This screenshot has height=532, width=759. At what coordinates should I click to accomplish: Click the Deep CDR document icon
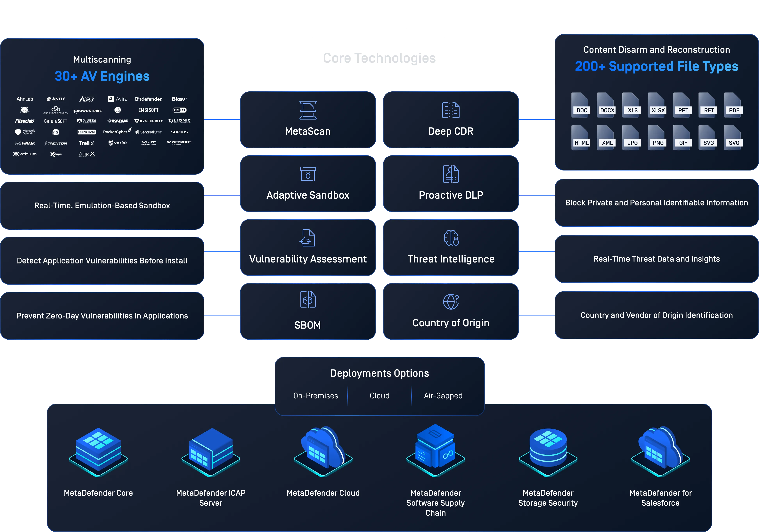(x=451, y=110)
